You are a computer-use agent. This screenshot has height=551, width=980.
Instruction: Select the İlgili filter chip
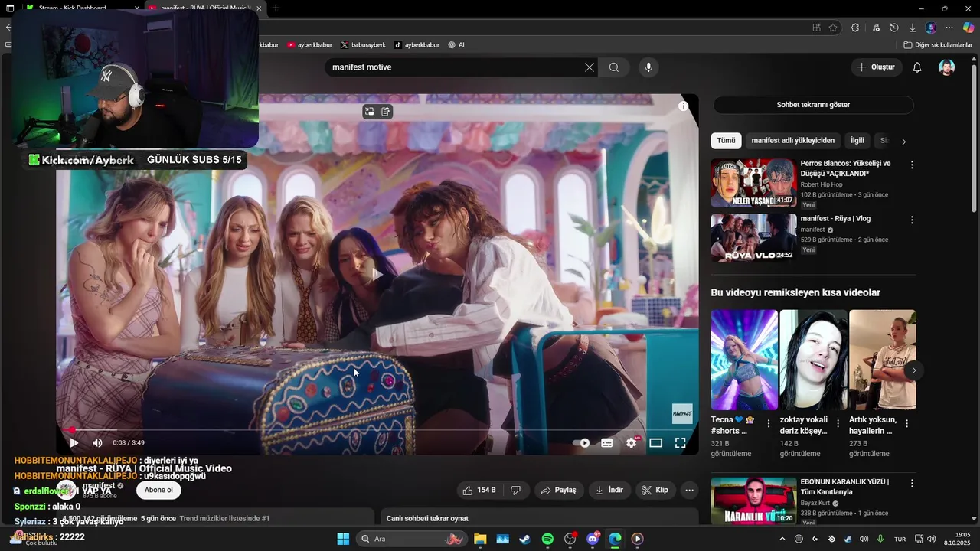click(857, 141)
